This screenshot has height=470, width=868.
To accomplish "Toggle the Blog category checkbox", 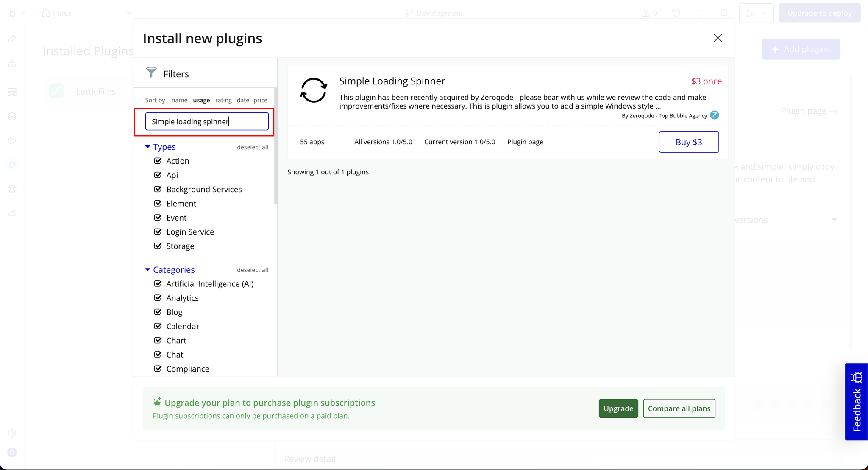I will pyautogui.click(x=158, y=312).
